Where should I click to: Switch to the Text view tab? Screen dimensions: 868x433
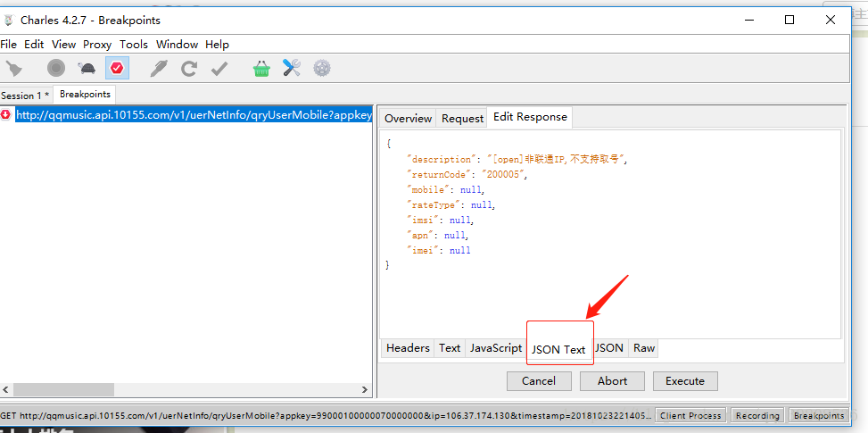pyautogui.click(x=450, y=347)
